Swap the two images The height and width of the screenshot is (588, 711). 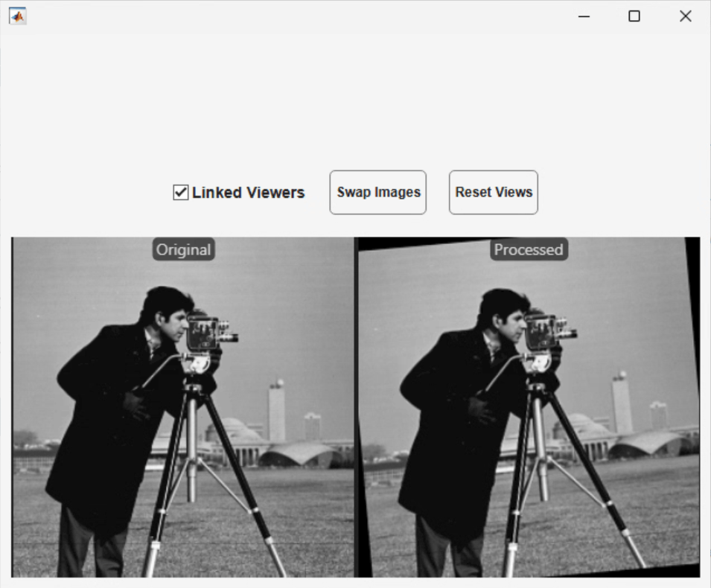[377, 192]
